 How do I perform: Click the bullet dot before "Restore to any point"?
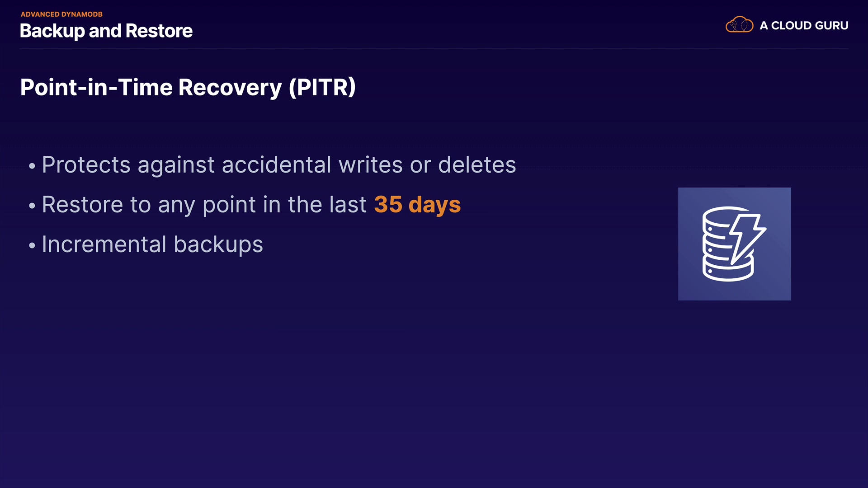point(32,206)
